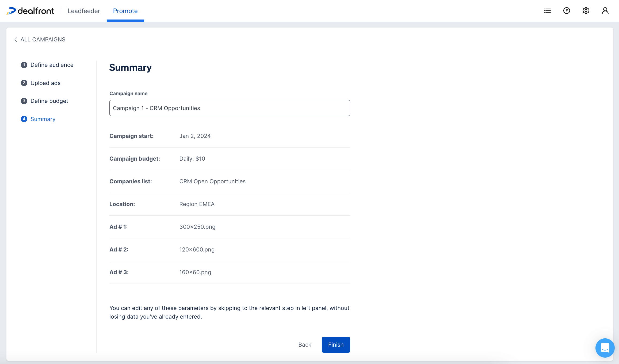This screenshot has width=619, height=364.
Task: Click the Finish button
Action: click(336, 345)
